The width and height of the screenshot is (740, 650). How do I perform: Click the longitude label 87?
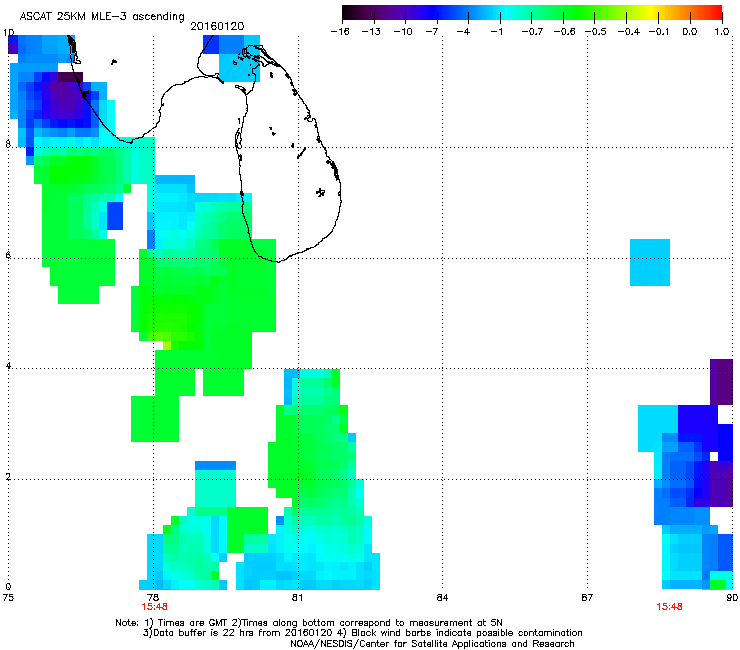pos(587,598)
